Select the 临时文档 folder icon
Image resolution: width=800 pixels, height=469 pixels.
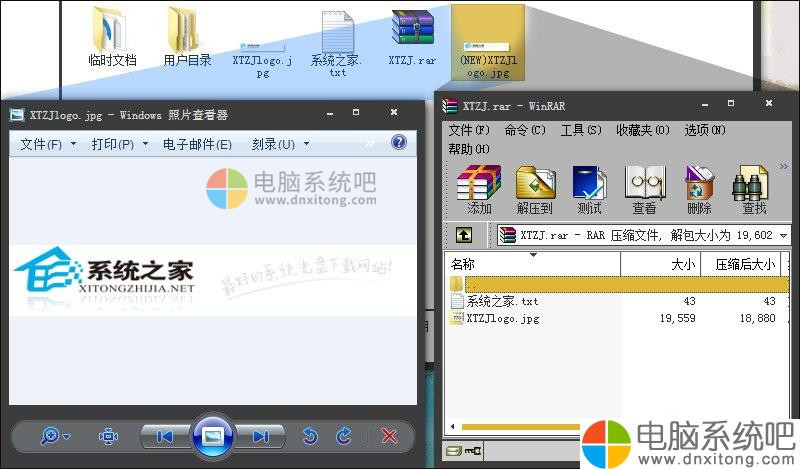click(x=112, y=36)
